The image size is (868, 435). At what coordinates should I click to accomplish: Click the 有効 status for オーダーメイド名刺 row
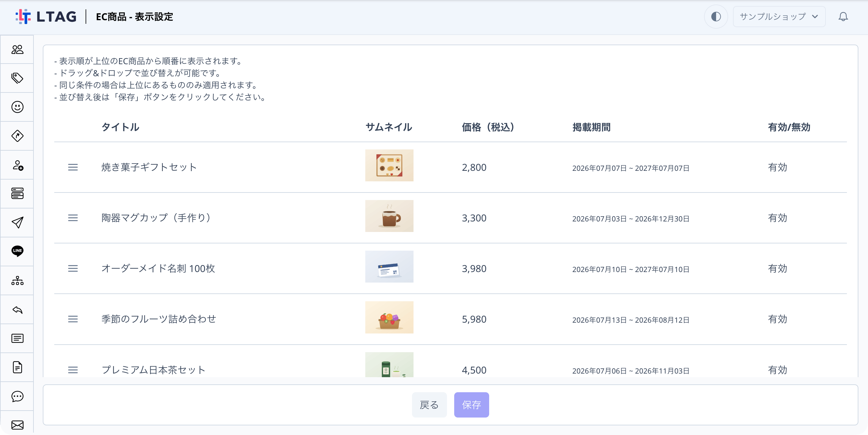tap(778, 268)
